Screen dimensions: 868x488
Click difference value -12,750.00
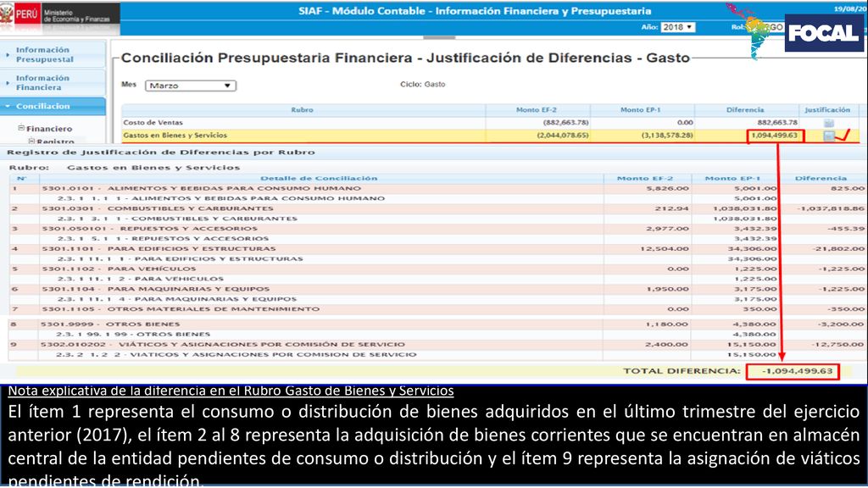point(838,344)
